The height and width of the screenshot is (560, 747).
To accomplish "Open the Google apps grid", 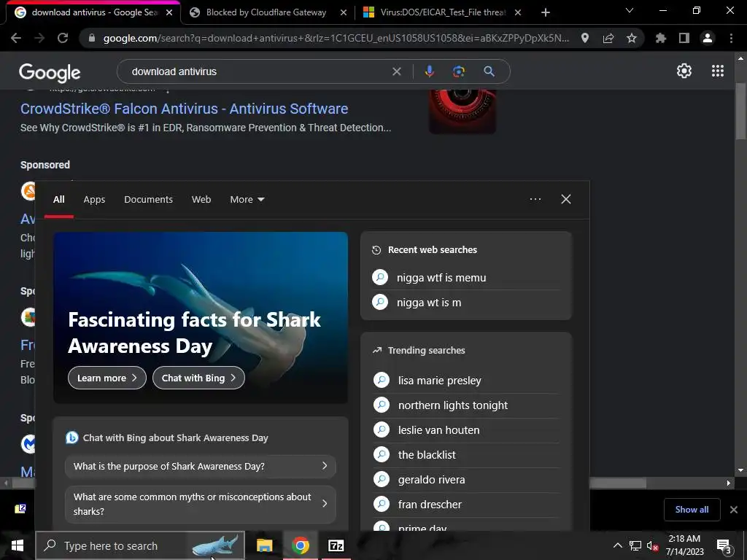I will (718, 71).
